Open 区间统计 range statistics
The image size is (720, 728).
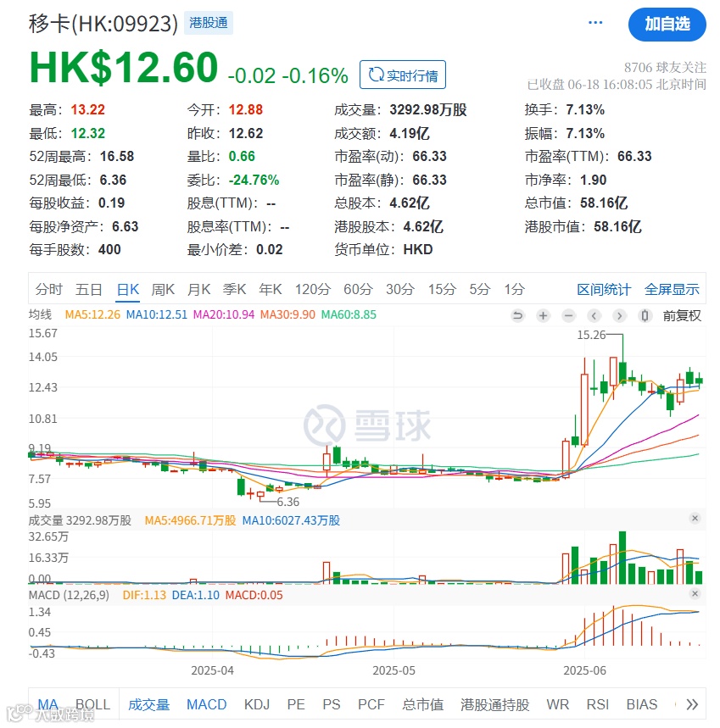click(x=604, y=290)
